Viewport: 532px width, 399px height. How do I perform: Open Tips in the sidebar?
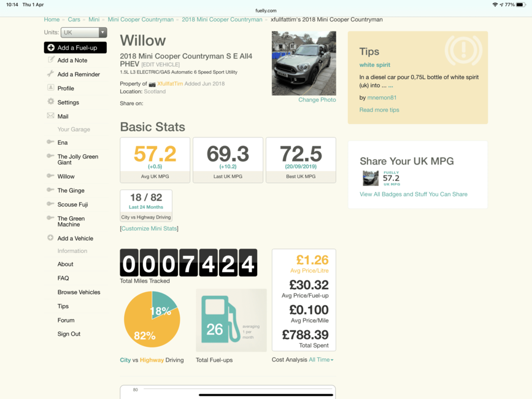point(63,306)
